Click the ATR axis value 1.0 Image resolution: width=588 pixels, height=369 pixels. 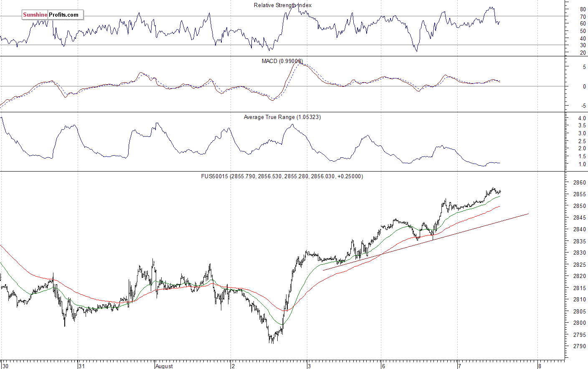click(x=582, y=164)
